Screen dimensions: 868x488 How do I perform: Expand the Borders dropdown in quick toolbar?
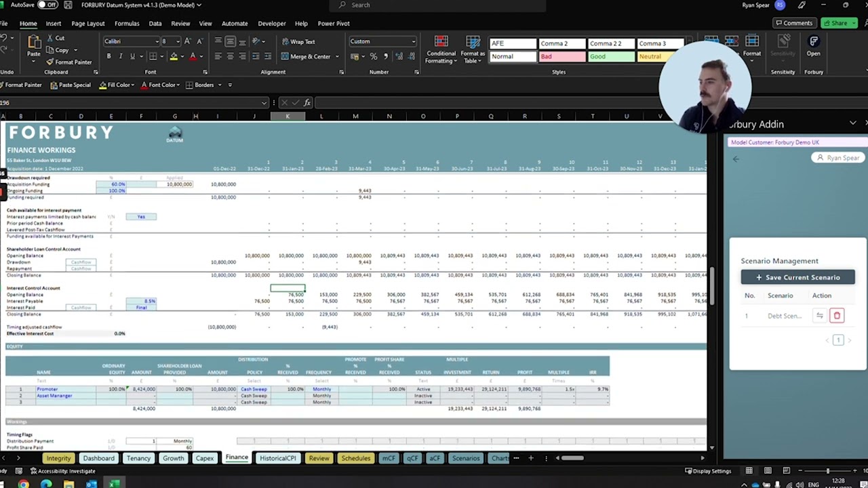218,85
